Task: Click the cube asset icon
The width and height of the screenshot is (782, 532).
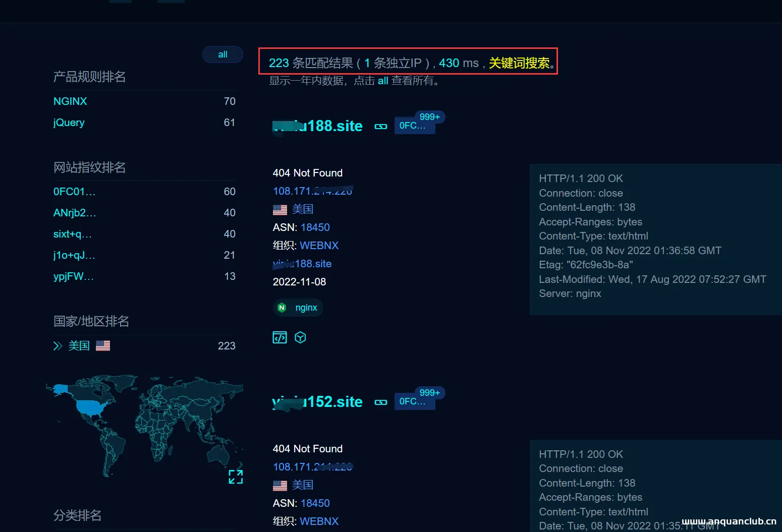Action: coord(300,337)
